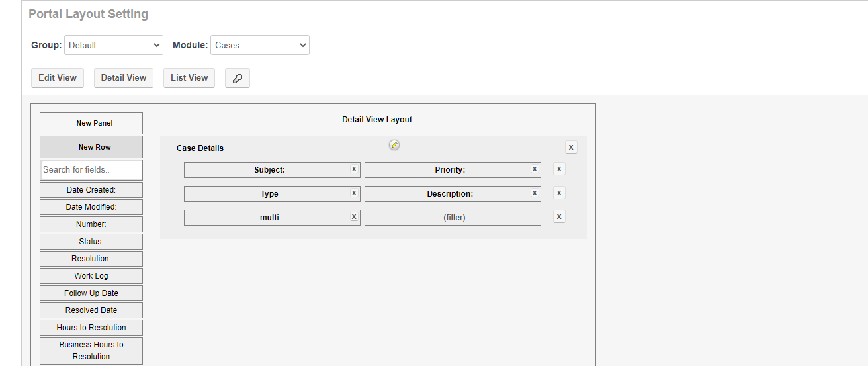
Task: Delete the row containing Subject and Priority
Action: (x=559, y=169)
